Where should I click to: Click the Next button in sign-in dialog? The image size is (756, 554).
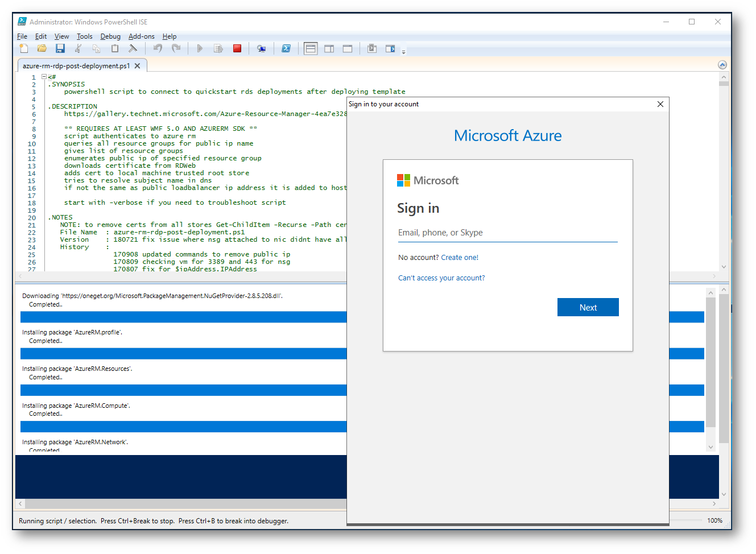pos(588,307)
